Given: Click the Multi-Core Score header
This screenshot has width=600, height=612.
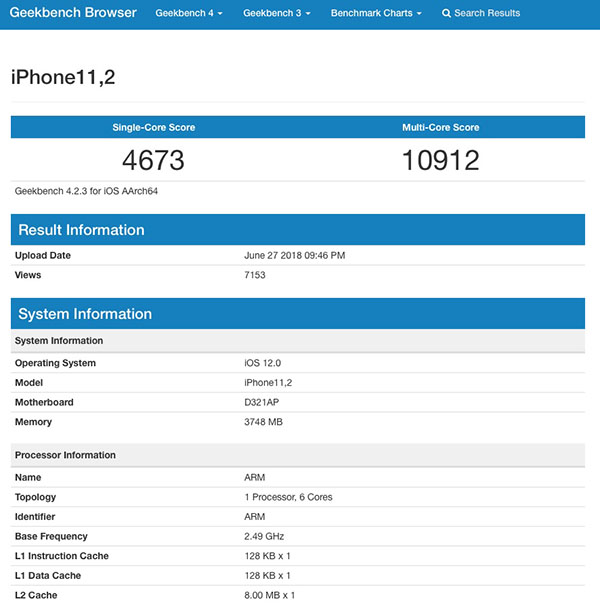Looking at the screenshot, I should click(441, 127).
